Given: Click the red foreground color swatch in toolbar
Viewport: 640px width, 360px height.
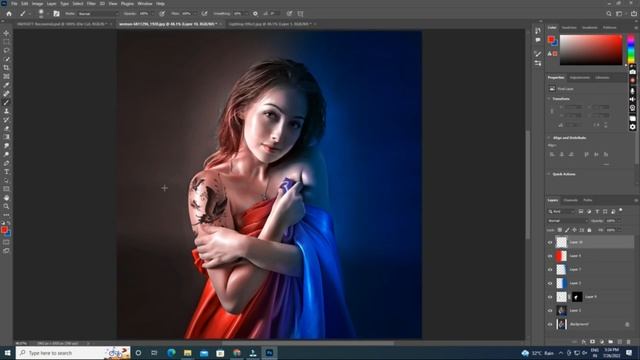Looking at the screenshot, I should (x=4, y=230).
